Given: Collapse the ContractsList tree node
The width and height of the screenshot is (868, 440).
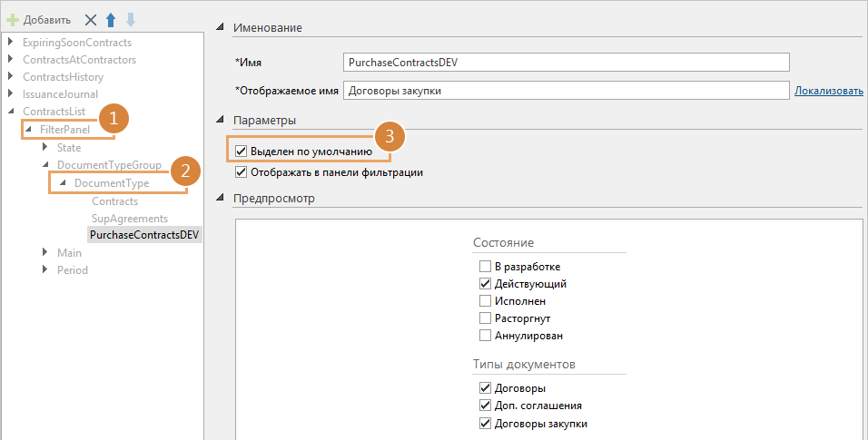Looking at the screenshot, I should pyautogui.click(x=10, y=112).
